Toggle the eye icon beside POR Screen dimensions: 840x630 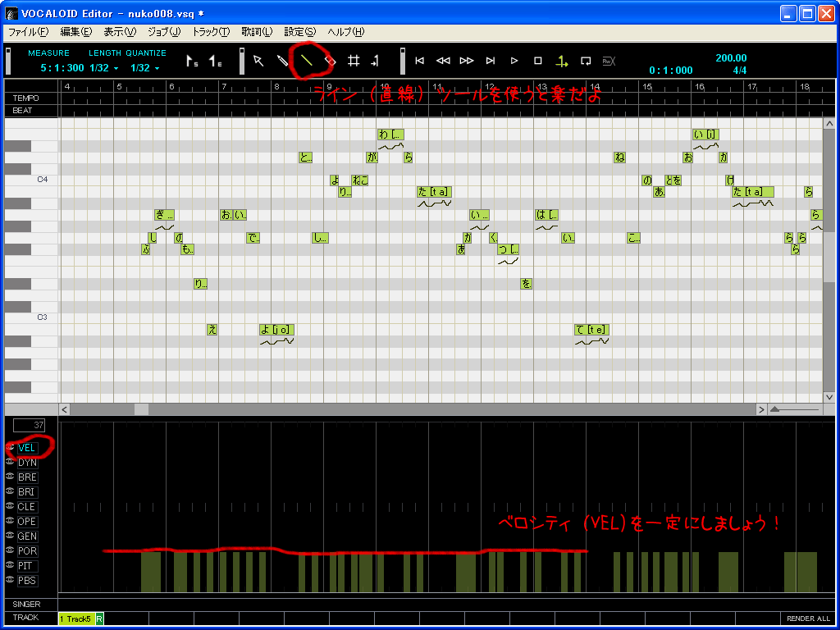10,550
